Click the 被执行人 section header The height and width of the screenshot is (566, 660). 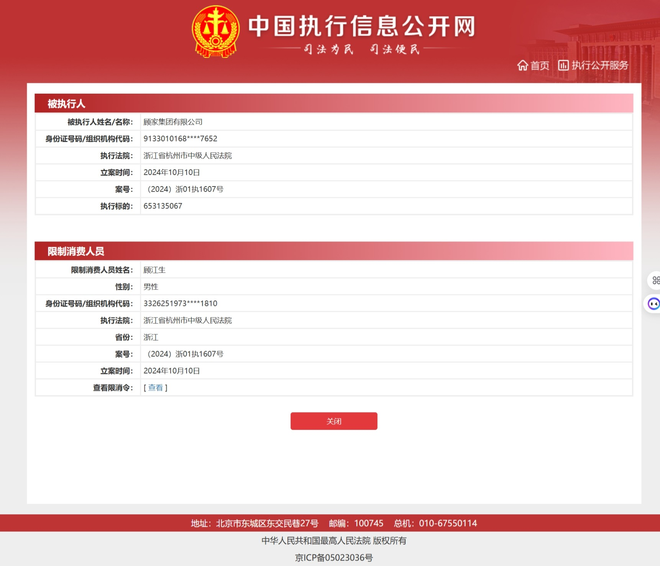point(67,103)
